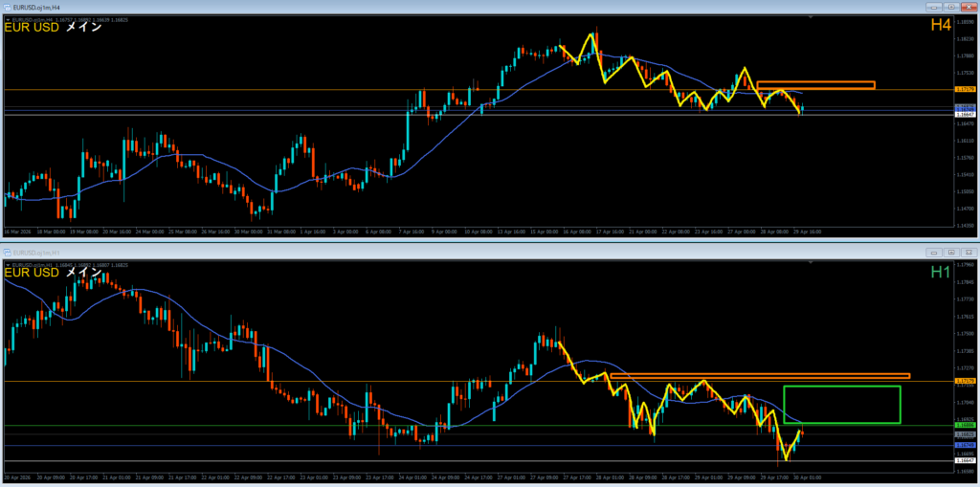Select the H1 timeframe label
Viewport: 980px width, 487px height.
pyautogui.click(x=940, y=273)
